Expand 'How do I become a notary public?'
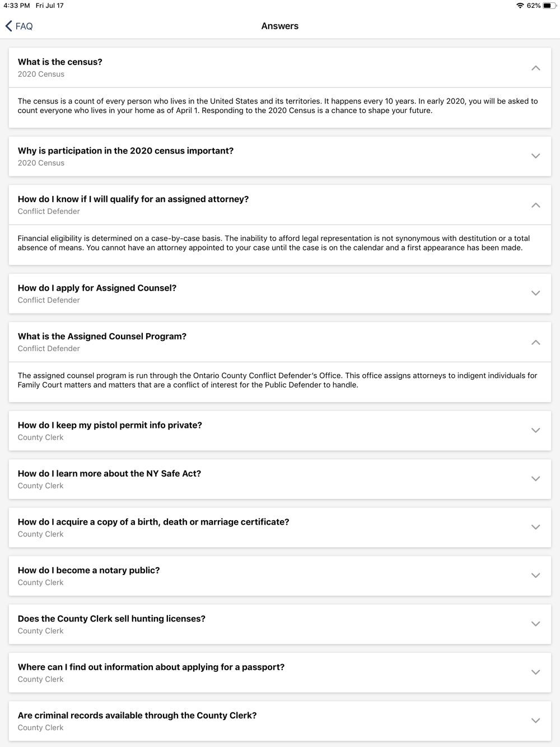Viewport: 560px width, 747px height. coord(535,576)
